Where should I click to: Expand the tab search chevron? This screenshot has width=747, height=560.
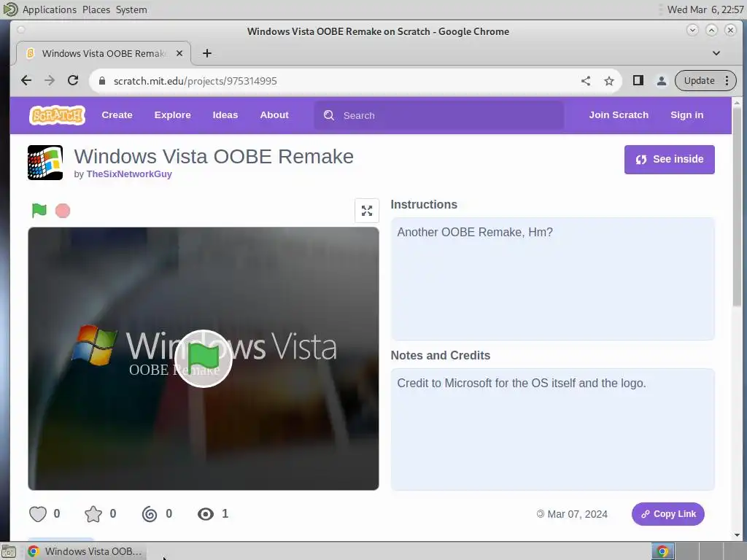point(716,53)
